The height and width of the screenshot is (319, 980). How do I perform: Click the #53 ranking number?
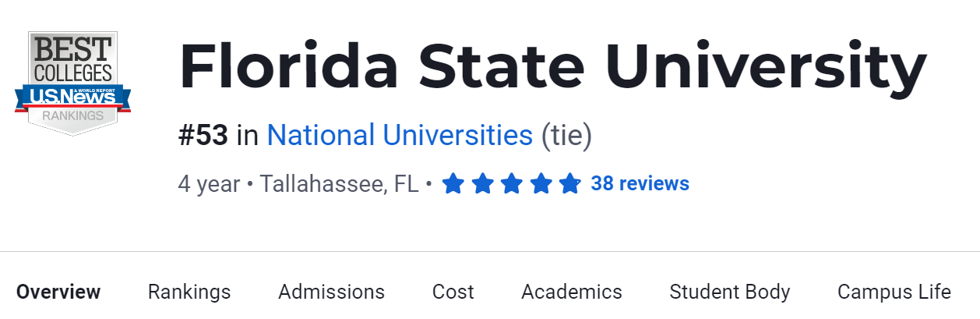tap(203, 136)
